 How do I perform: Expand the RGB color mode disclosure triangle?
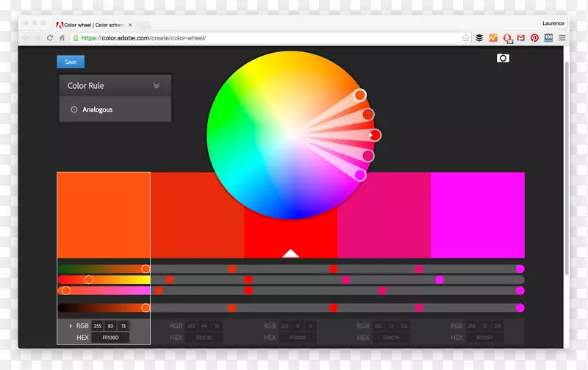point(71,325)
